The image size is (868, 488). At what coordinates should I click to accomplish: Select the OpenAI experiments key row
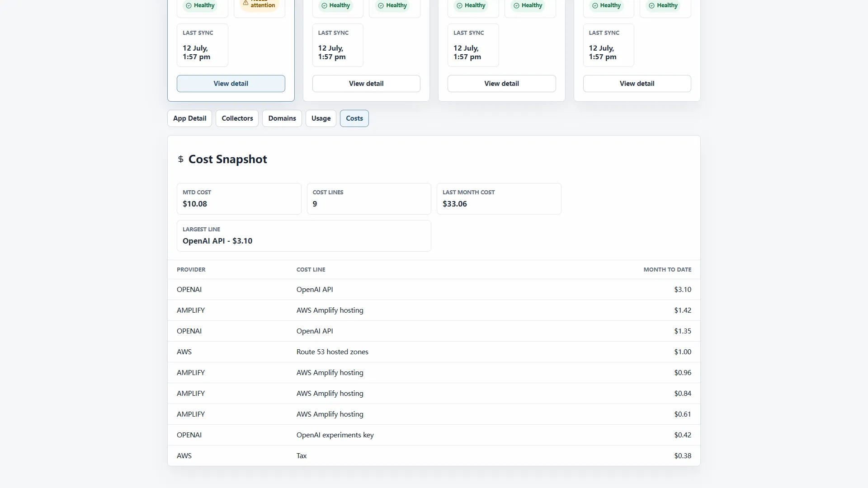[434, 435]
